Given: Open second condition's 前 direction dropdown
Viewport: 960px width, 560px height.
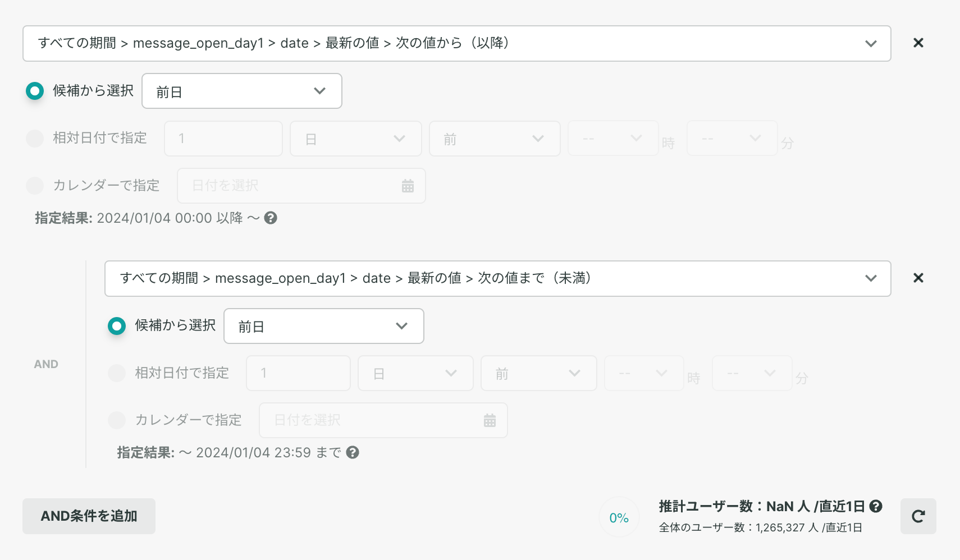Looking at the screenshot, I should [x=539, y=373].
